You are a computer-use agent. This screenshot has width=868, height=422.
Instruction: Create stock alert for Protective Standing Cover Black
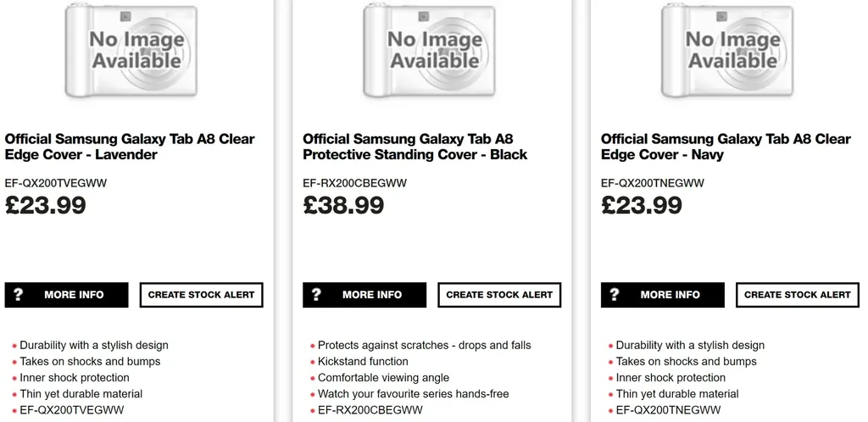[x=499, y=295]
